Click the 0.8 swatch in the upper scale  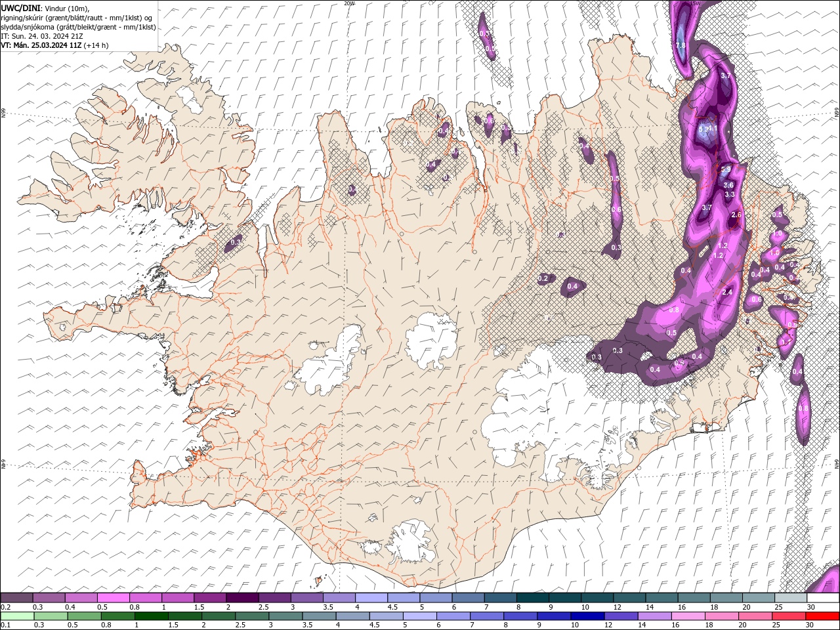[145, 598]
